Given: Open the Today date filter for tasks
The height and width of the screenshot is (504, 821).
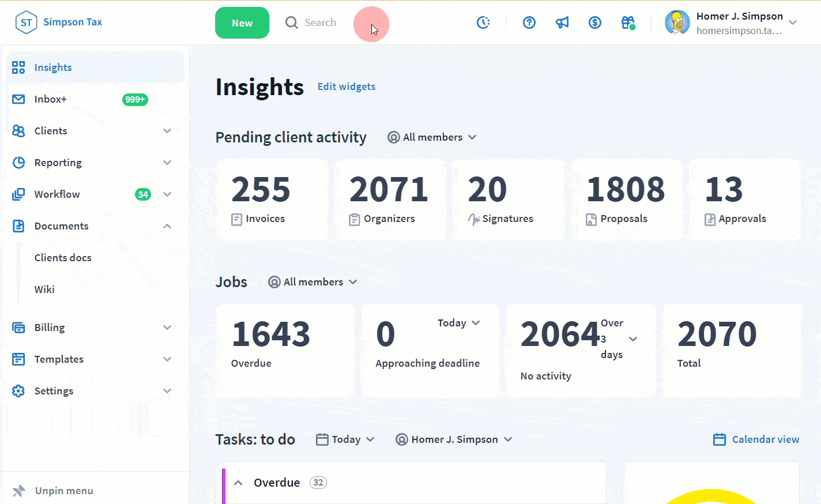Looking at the screenshot, I should pyautogui.click(x=345, y=439).
